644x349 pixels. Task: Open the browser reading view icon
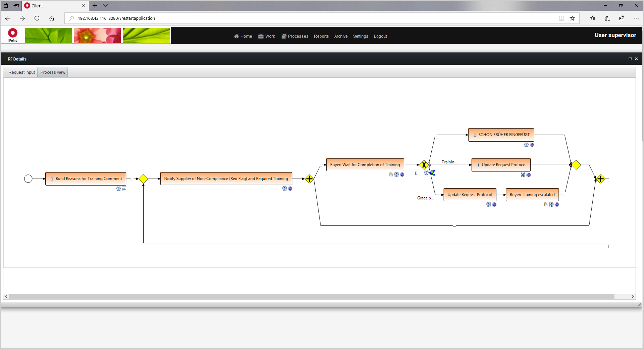point(561,18)
